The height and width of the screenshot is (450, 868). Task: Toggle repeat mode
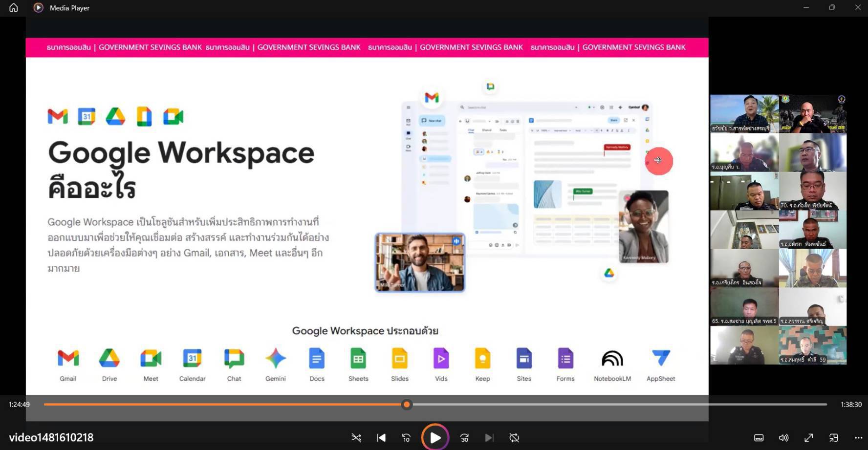pyautogui.click(x=514, y=438)
